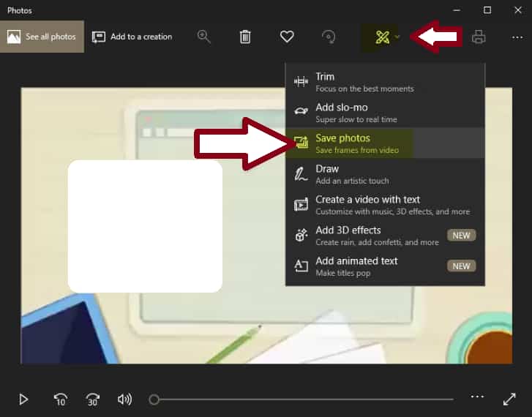Delete the video with trash icon
532x417 pixels.
245,37
